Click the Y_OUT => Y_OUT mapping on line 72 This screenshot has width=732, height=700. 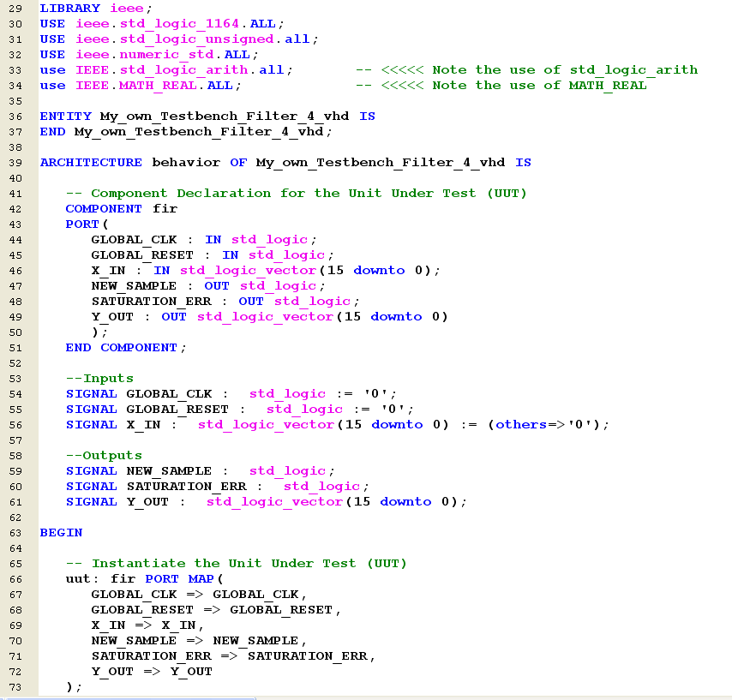[152, 672]
